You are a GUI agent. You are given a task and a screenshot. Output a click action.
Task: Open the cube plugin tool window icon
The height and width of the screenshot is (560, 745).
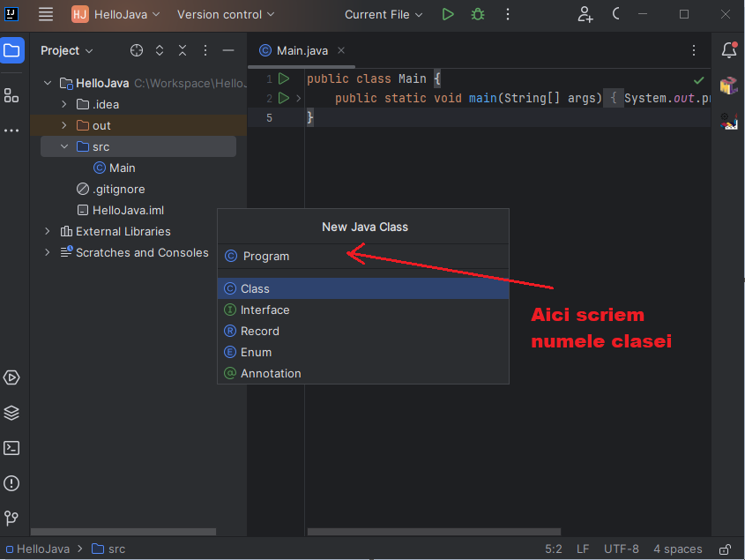[x=728, y=86]
